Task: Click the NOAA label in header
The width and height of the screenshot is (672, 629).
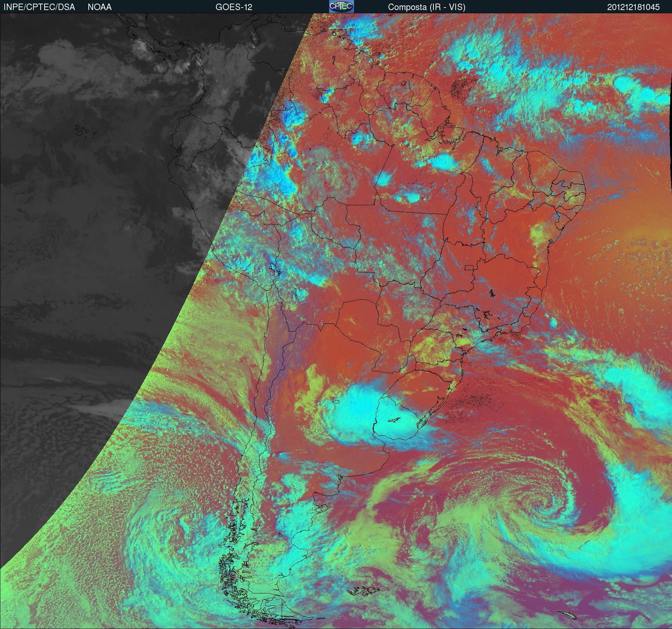Action: pos(100,7)
